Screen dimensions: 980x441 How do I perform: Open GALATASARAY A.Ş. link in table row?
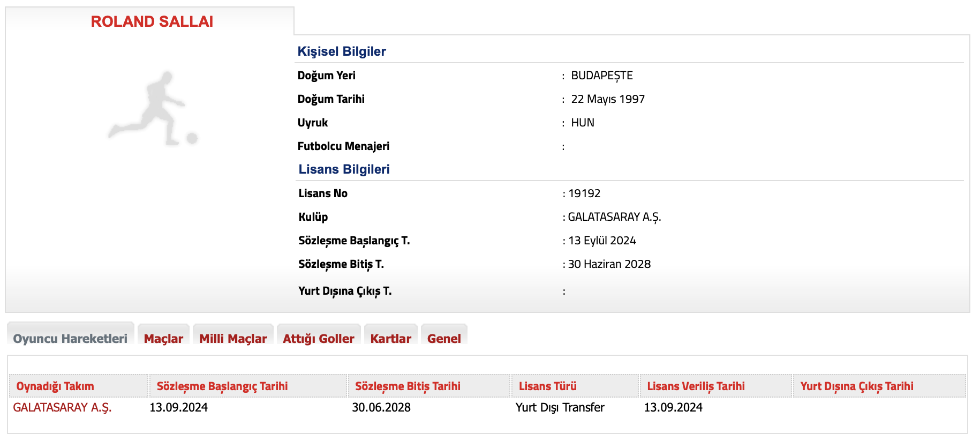pyautogui.click(x=62, y=407)
